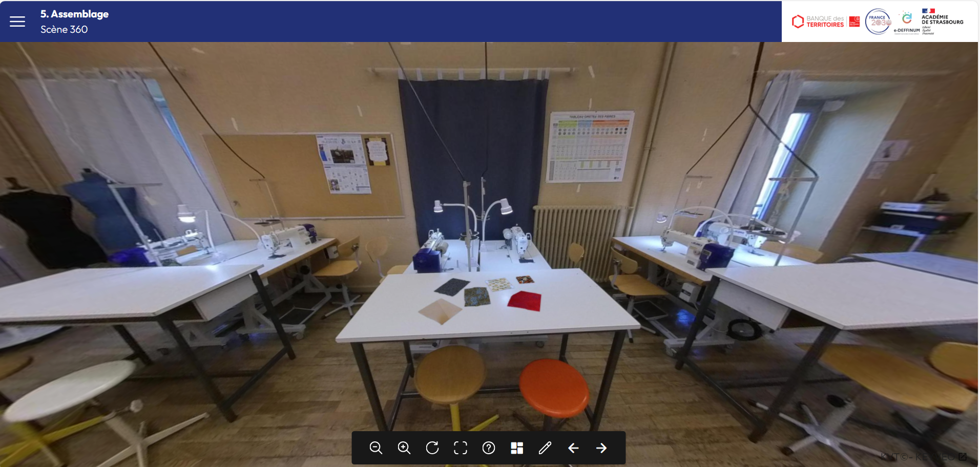Click the Académie de Strasbourg logo
Image resolution: width=980 pixels, height=467 pixels.
pyautogui.click(x=942, y=20)
